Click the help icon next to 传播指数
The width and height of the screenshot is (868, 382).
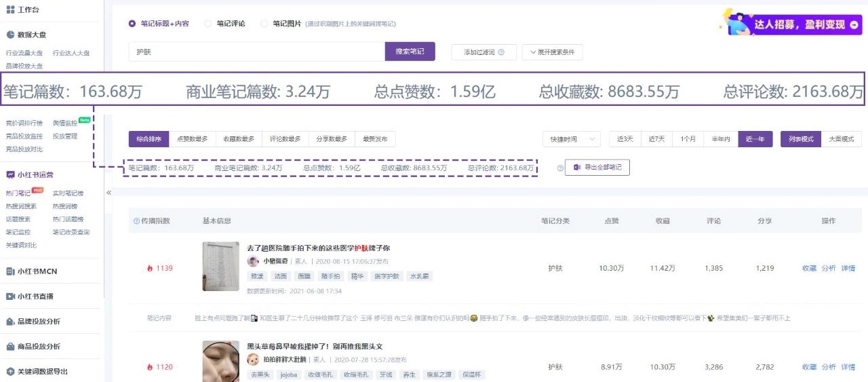point(136,221)
